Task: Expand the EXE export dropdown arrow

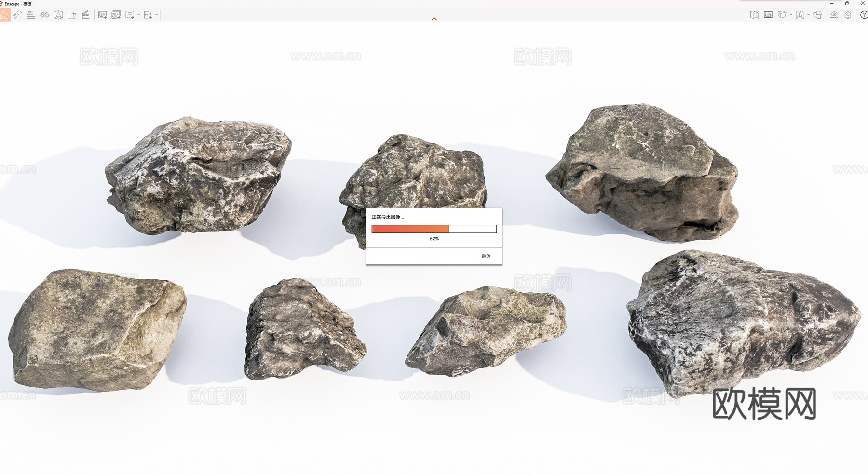Action: tap(156, 15)
